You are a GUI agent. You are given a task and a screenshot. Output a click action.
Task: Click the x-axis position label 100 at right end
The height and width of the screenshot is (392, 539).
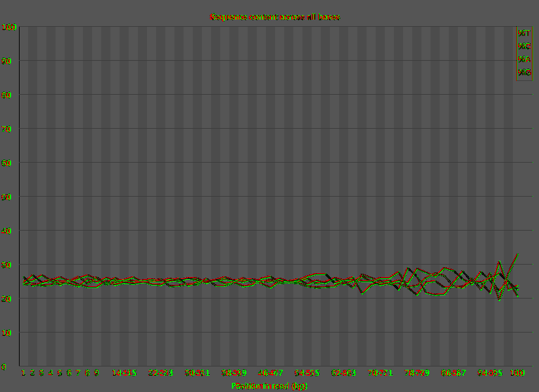click(x=517, y=373)
